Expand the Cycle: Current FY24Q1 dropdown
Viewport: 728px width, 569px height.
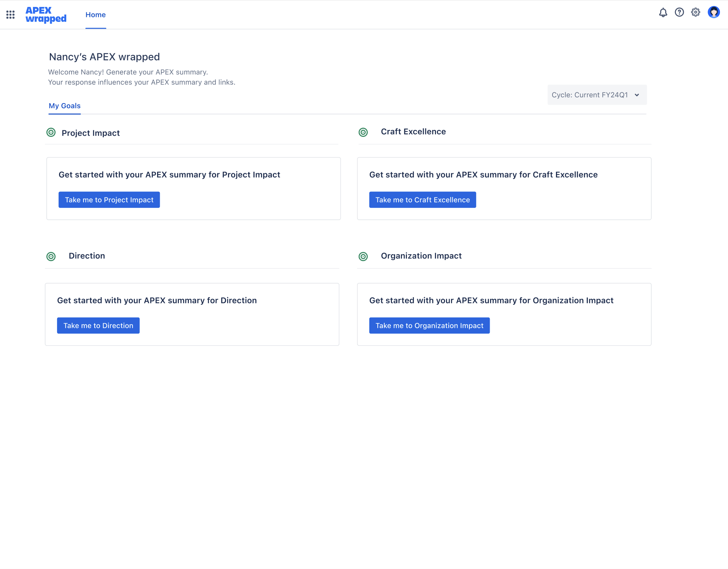pyautogui.click(x=597, y=95)
